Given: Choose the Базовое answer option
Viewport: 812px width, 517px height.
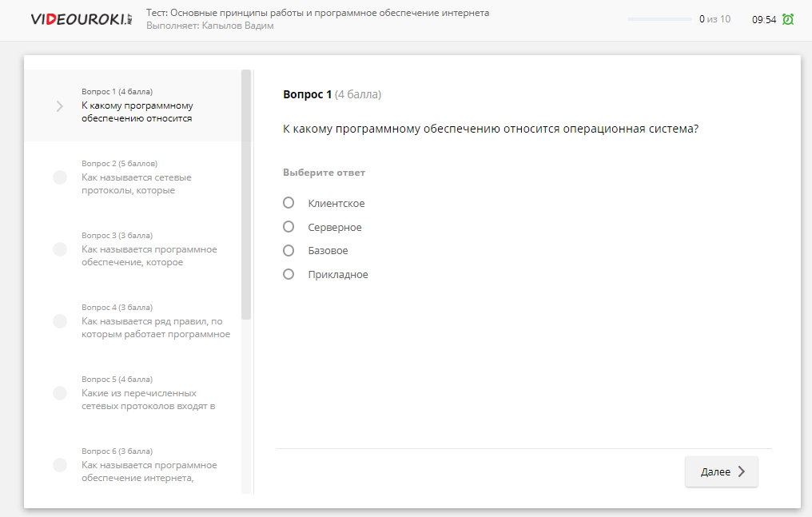Looking at the screenshot, I should [x=289, y=250].
